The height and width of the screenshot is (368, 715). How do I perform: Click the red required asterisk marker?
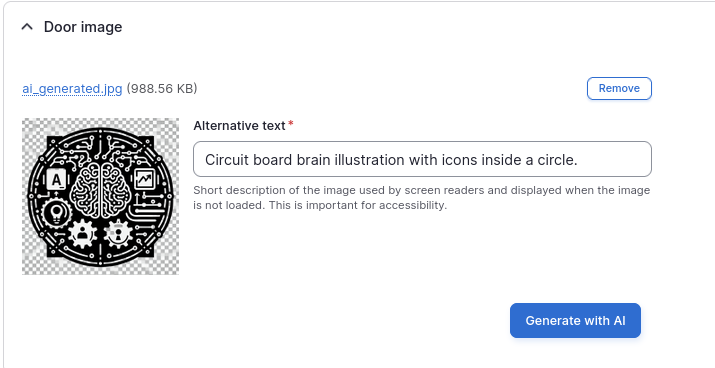click(x=290, y=124)
